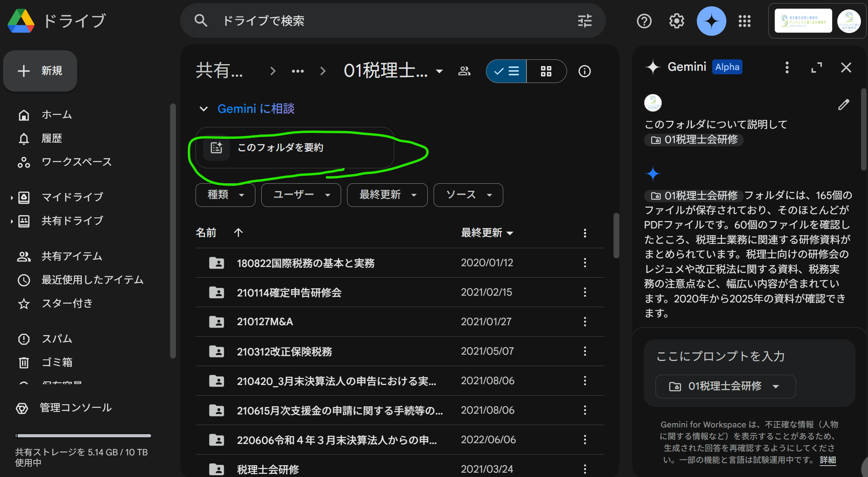Open more actions for 210312改正保険税務
The height and width of the screenshot is (477, 868).
pos(585,351)
